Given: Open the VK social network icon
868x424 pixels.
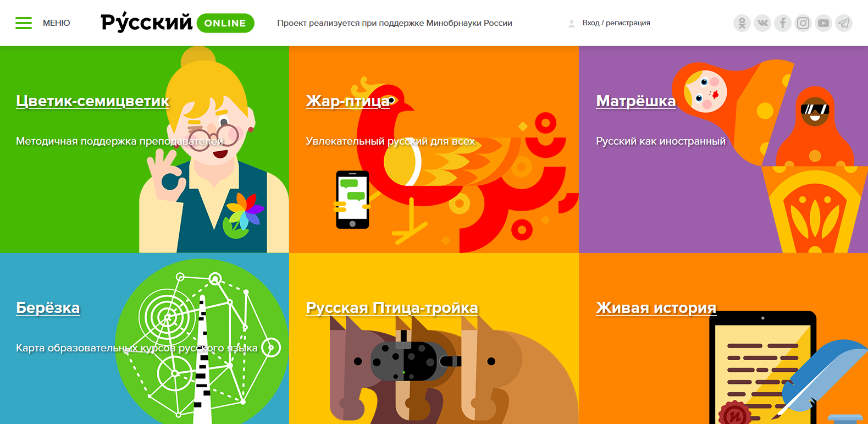Looking at the screenshot, I should 762,23.
